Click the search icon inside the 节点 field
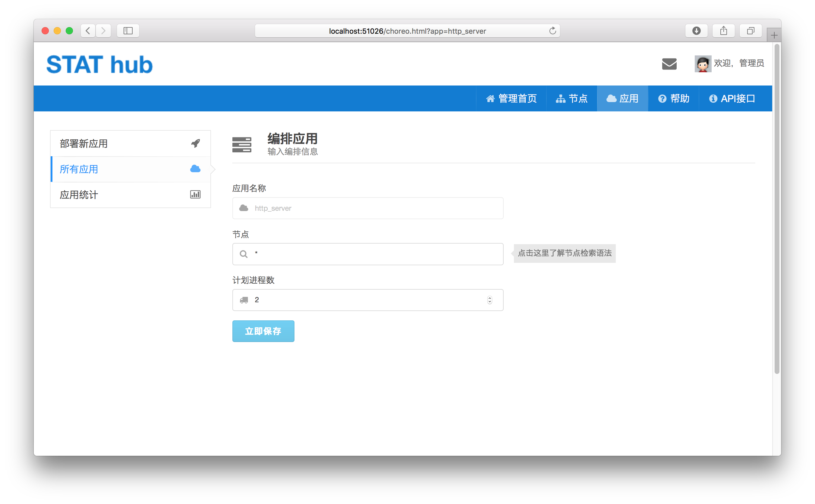Image resolution: width=815 pixels, height=504 pixels. [x=243, y=254]
